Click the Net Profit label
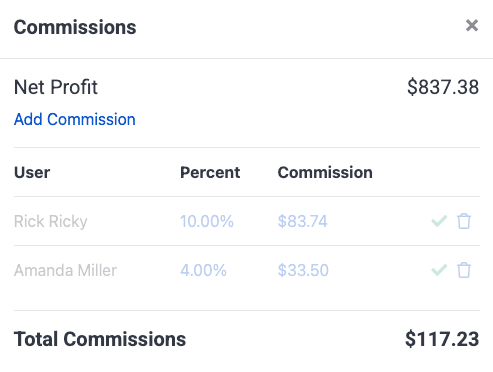 pos(56,87)
